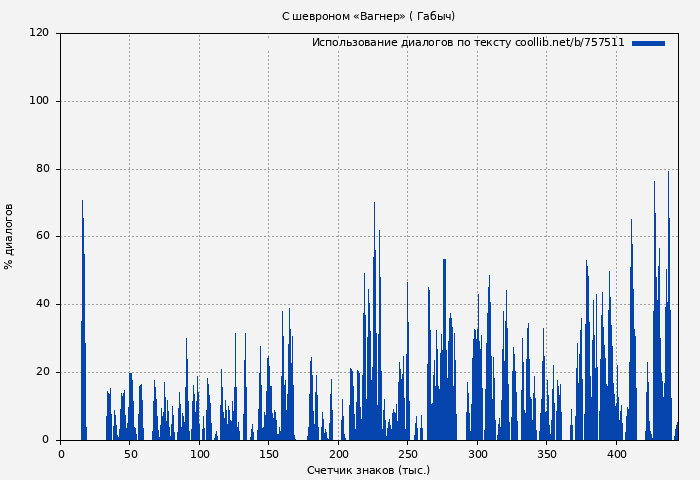Click the y-axis tick label 60
700x480 pixels.
(x=42, y=237)
